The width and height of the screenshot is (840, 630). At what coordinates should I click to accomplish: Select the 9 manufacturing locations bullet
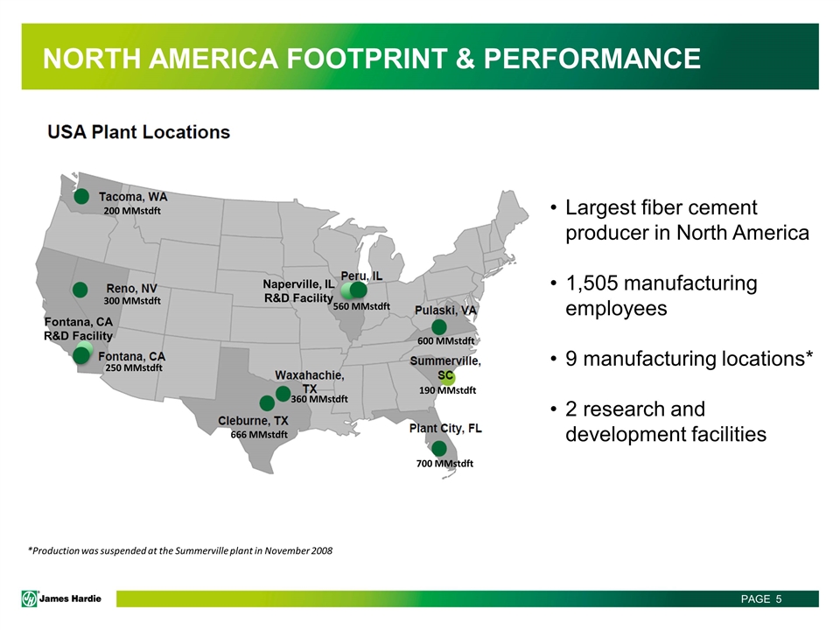coord(689,359)
